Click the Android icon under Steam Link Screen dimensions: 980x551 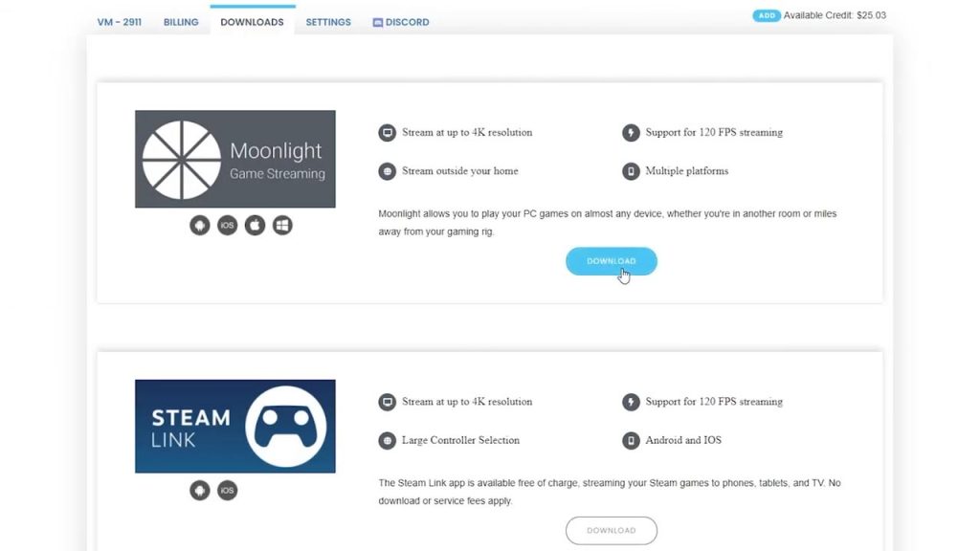pos(199,491)
